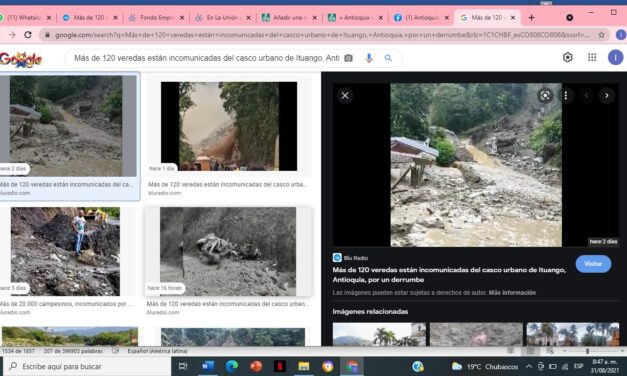Search by image using the camera icon

click(x=349, y=58)
